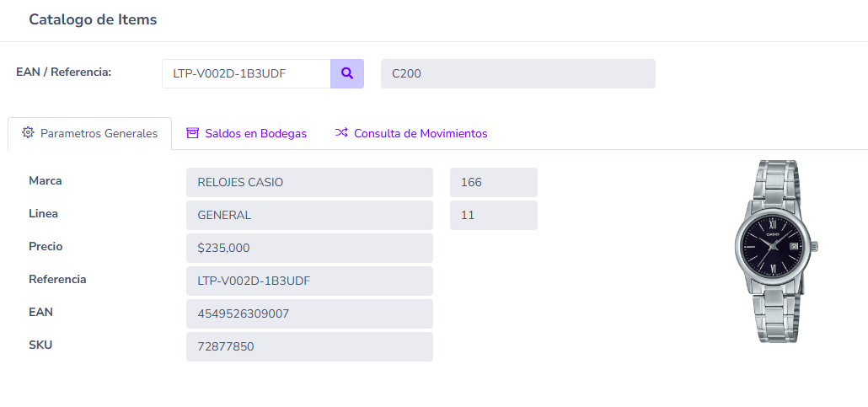Click the brand code field 166

pos(494,182)
